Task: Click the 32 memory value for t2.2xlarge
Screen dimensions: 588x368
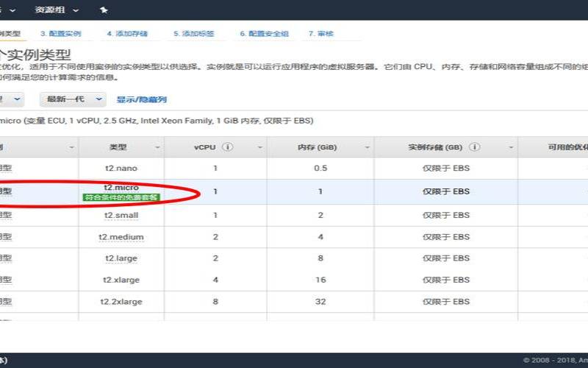Action: (320, 302)
